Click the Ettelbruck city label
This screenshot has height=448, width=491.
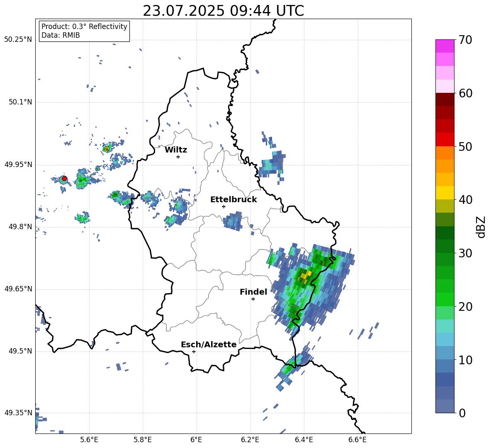[x=233, y=200]
